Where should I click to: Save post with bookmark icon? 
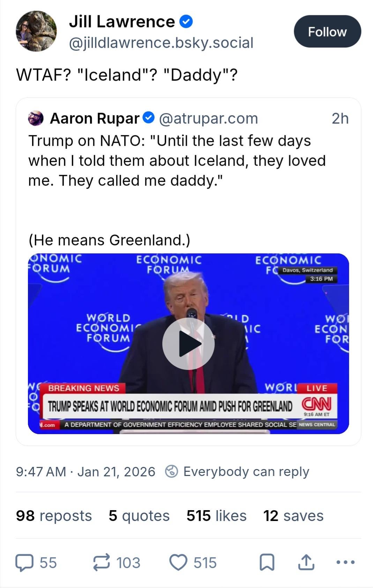(267, 563)
